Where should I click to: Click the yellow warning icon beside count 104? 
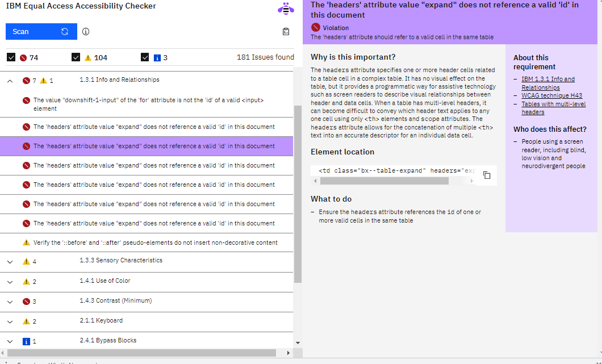88,57
